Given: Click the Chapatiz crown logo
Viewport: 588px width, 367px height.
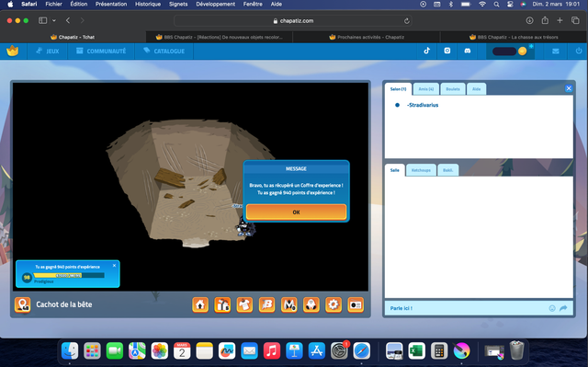Looking at the screenshot, I should pyautogui.click(x=12, y=51).
